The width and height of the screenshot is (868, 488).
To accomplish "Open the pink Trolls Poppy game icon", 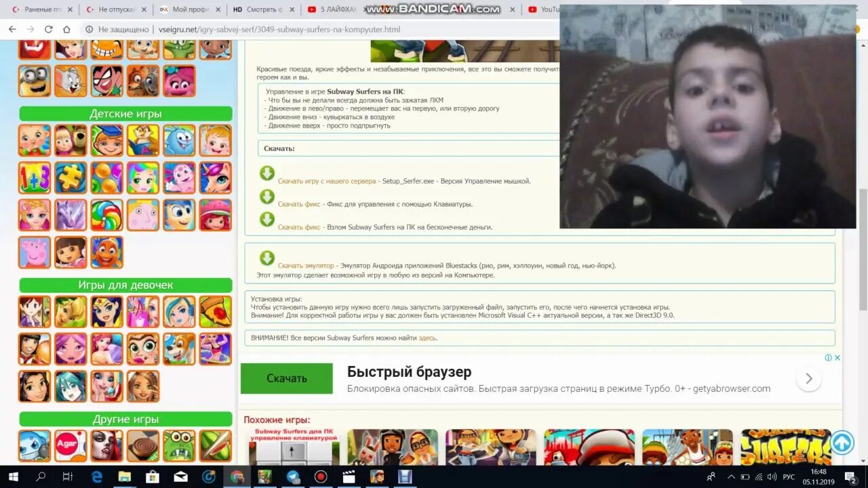I will point(179,81).
